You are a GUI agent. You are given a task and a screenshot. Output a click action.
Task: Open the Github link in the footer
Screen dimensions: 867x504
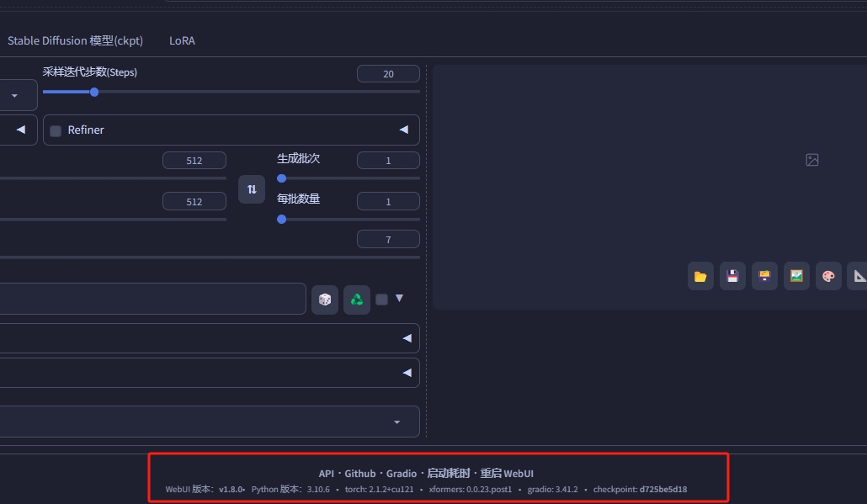(x=359, y=473)
